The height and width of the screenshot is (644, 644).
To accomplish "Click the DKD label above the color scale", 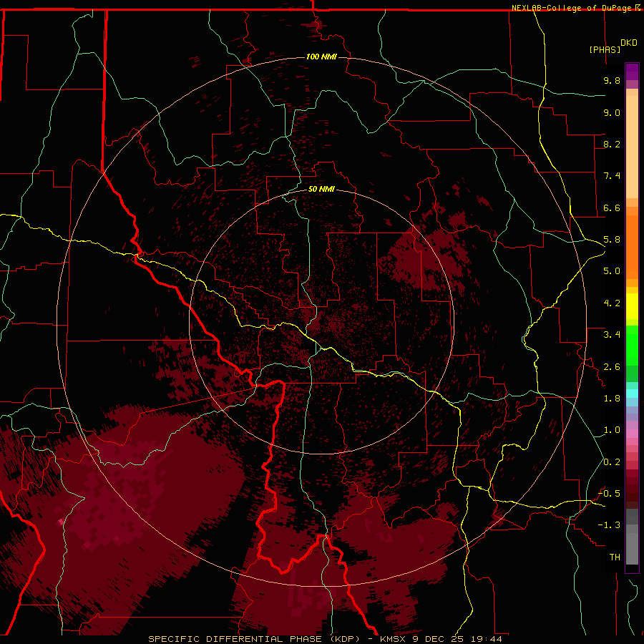I will click(x=629, y=43).
